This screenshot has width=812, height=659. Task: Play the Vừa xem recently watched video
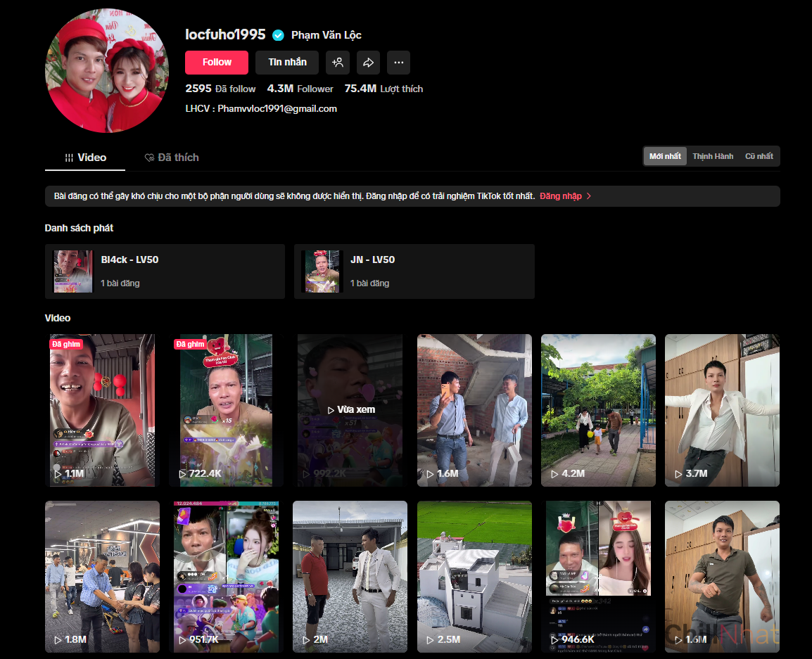(350, 410)
